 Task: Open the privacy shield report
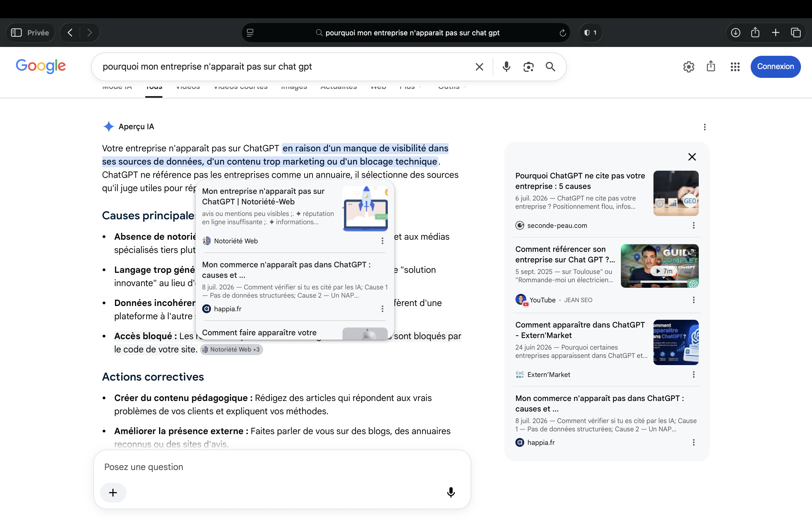click(590, 33)
